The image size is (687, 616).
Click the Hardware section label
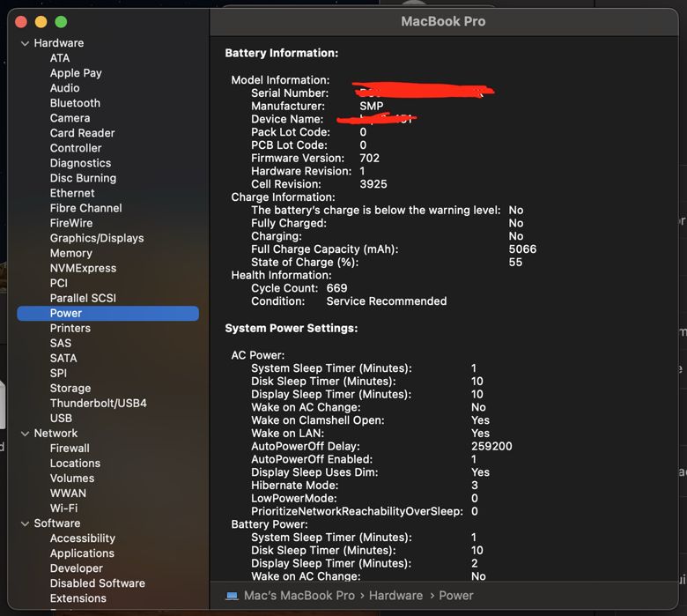59,43
